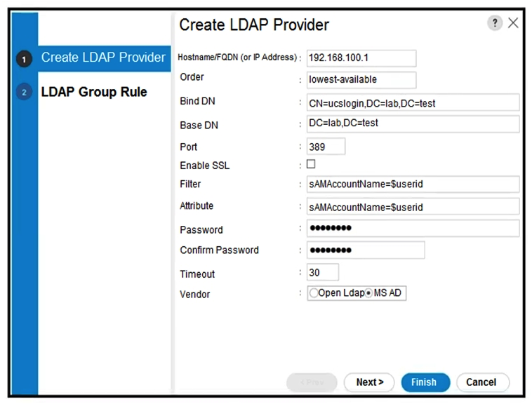Click the Confirm Password label
This screenshot has height=404, width=532.
coord(219,250)
